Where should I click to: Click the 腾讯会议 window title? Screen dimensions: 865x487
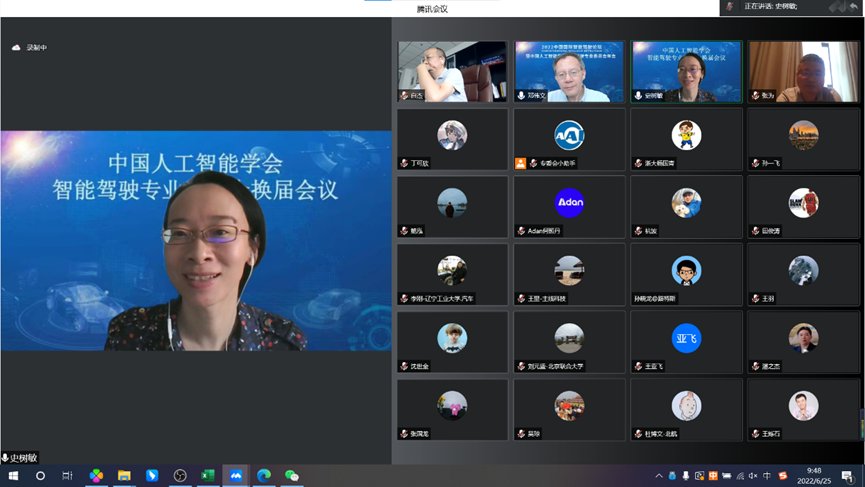click(432, 9)
